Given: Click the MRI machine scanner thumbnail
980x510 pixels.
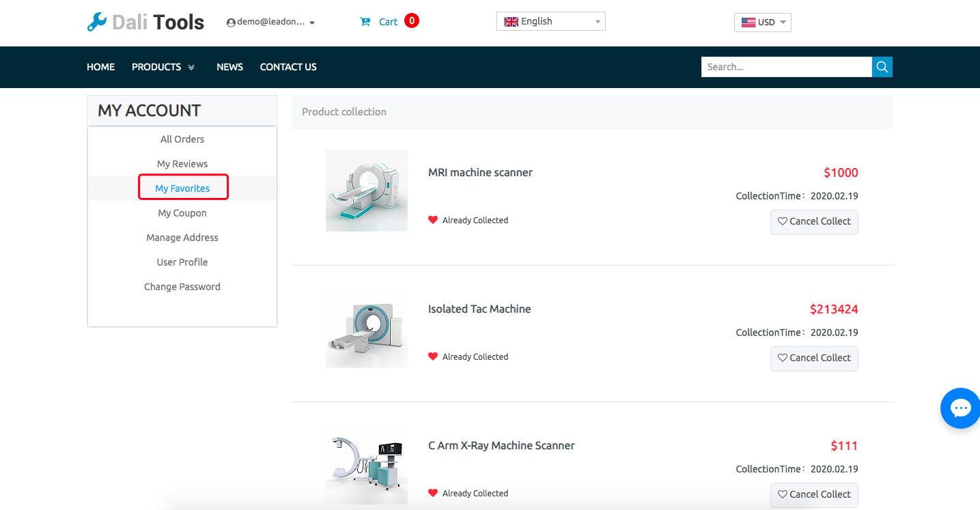Looking at the screenshot, I should coord(367,190).
